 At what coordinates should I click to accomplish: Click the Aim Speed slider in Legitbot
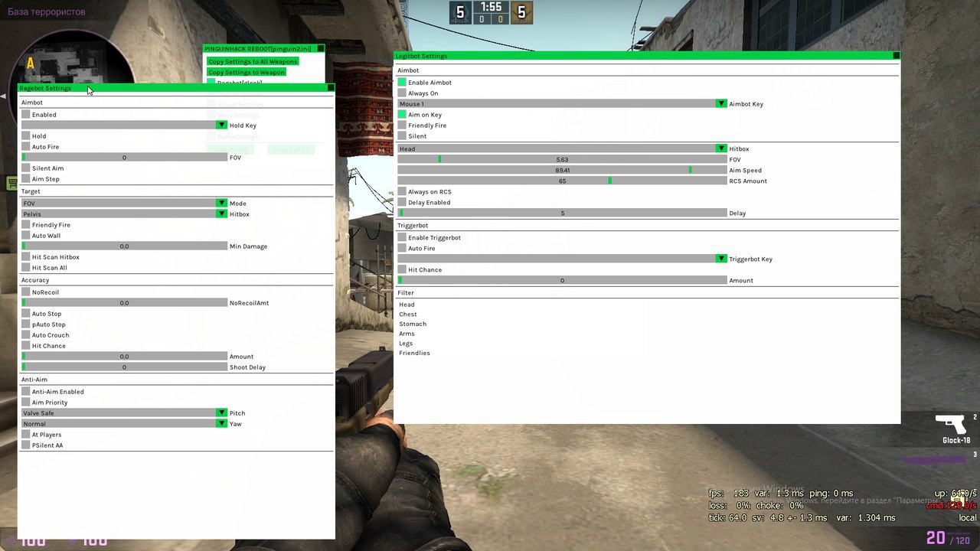[562, 171]
